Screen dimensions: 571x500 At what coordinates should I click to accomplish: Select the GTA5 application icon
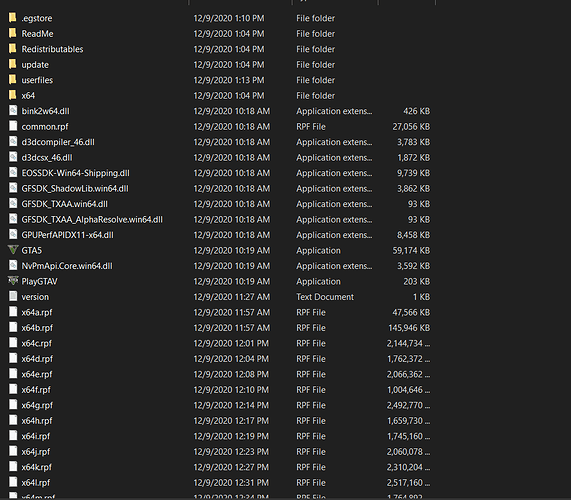[x=13, y=250]
